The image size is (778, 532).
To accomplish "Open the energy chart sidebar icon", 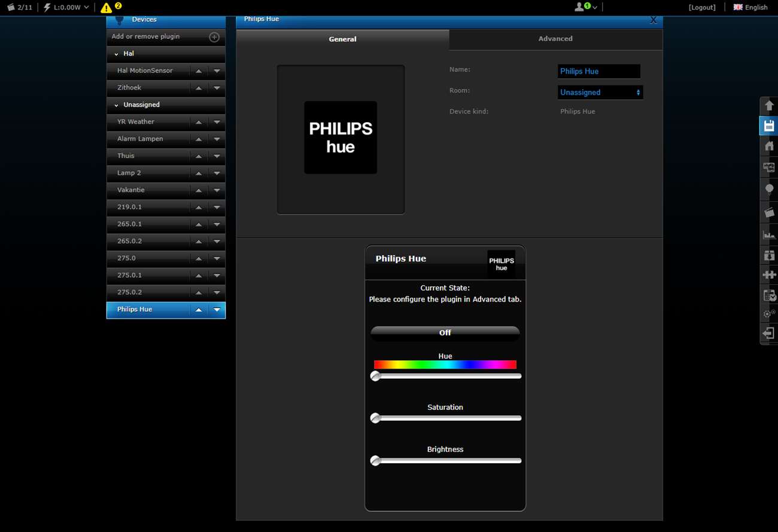I will pos(769,234).
